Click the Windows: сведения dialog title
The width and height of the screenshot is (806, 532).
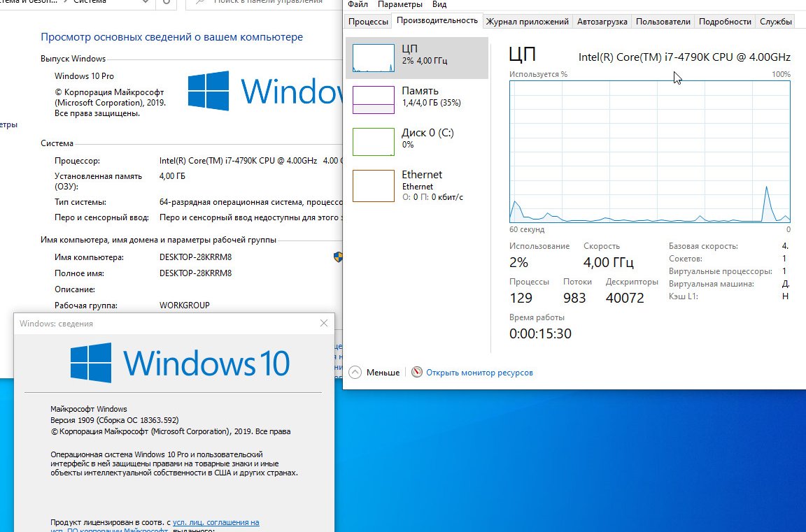pyautogui.click(x=56, y=324)
